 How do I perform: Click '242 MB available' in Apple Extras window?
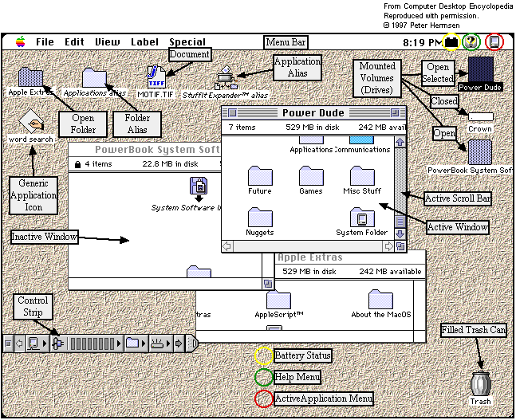coord(390,272)
